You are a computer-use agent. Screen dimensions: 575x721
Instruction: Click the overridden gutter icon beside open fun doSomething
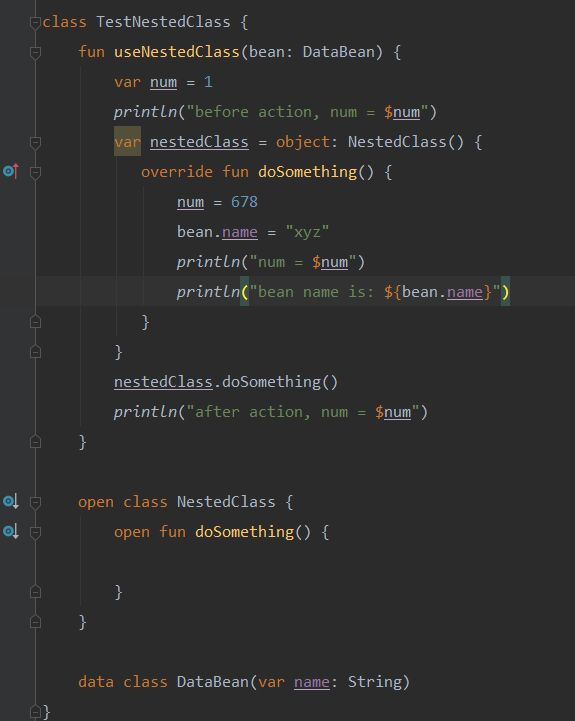click(x=11, y=531)
